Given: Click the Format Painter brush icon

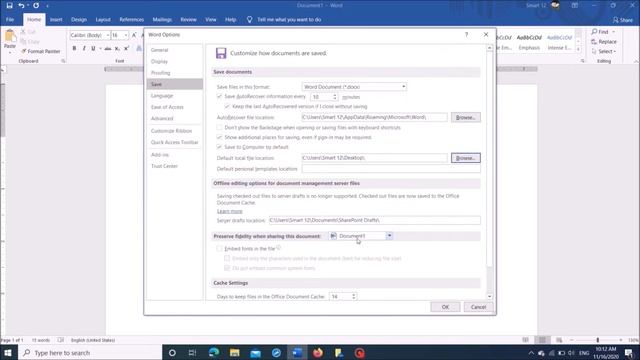Looking at the screenshot, I should click(24, 51).
